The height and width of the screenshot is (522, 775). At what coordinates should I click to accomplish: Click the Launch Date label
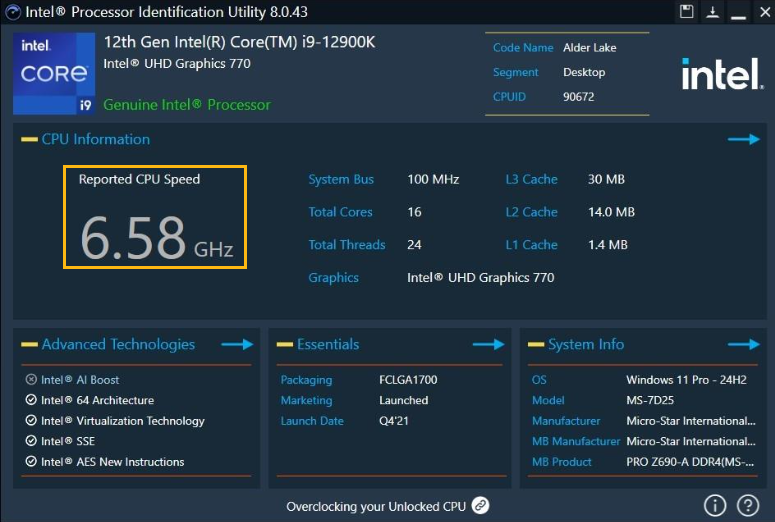point(312,421)
